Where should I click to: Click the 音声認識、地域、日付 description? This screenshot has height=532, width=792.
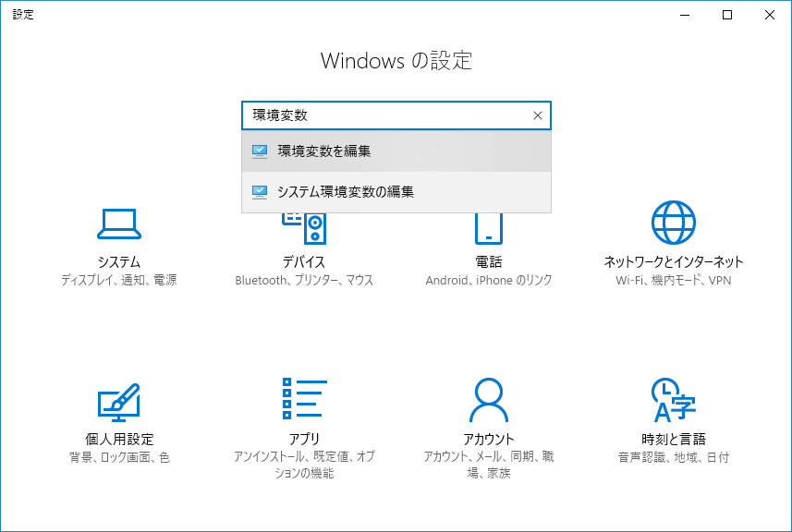coord(674,457)
